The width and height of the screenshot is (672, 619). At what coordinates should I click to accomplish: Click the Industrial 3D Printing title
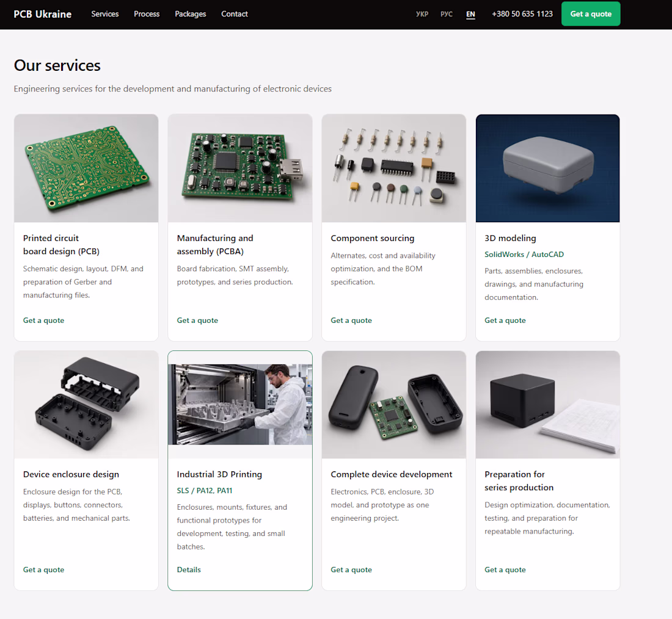point(219,474)
